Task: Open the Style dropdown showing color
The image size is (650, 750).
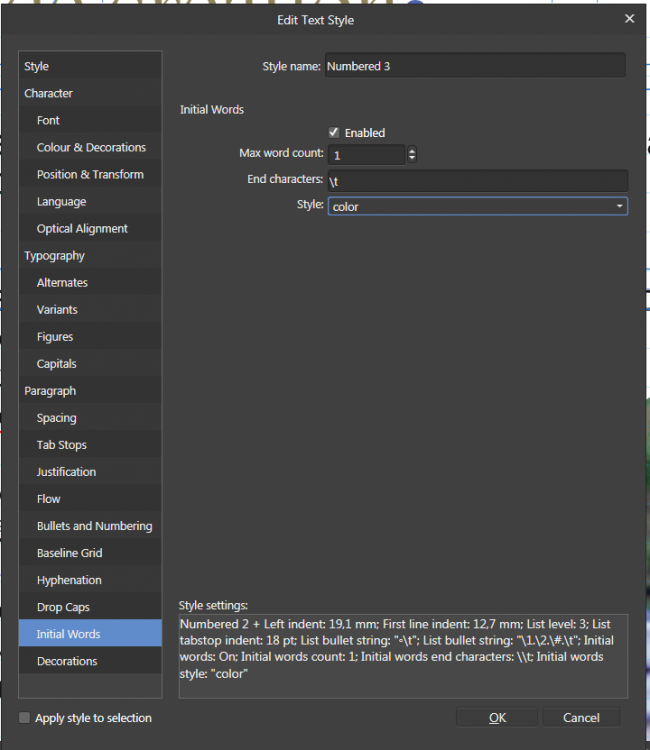Action: (477, 206)
